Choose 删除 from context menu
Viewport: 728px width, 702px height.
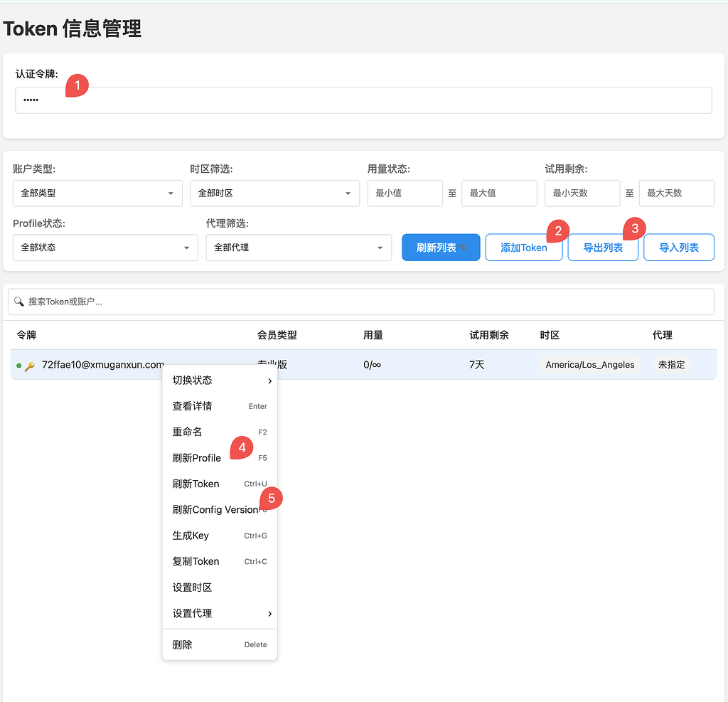pyautogui.click(x=220, y=645)
